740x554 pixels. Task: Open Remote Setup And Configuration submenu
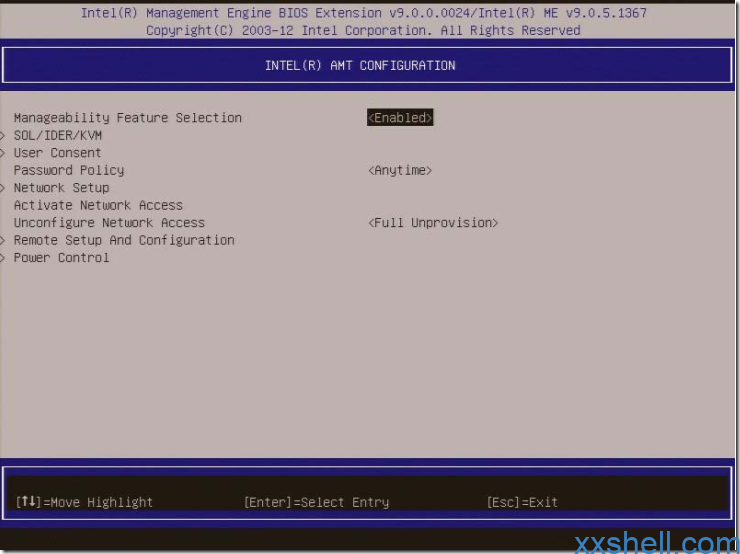pos(124,240)
